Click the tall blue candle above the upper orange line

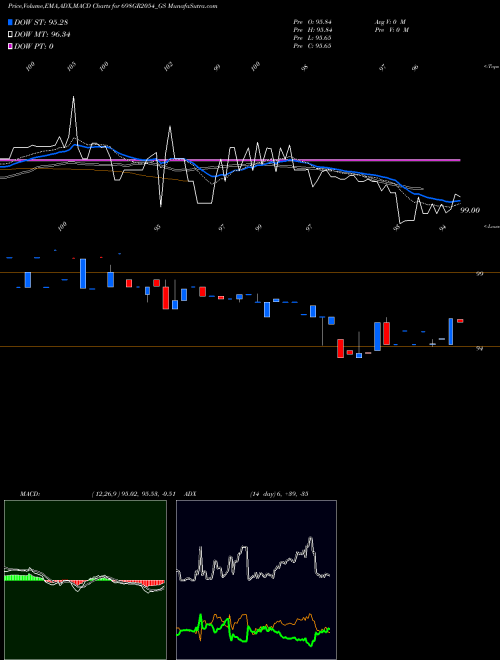click(x=83, y=274)
